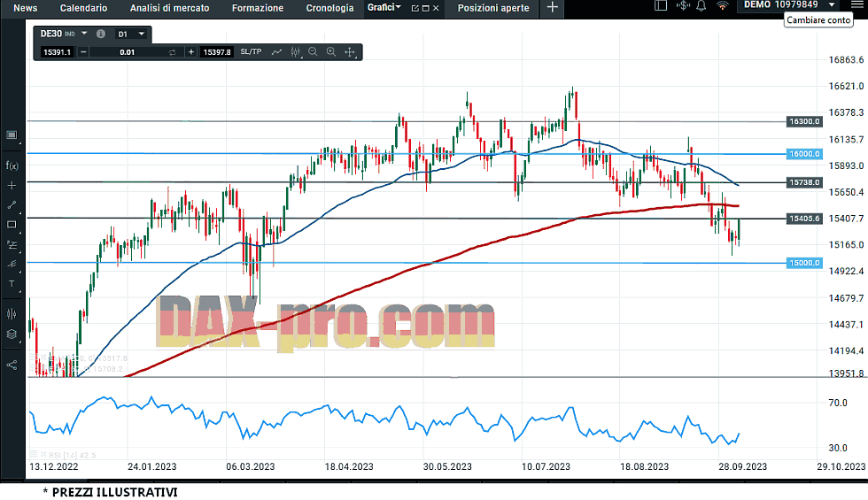This screenshot has width=868, height=500.
Task: Select the 15738.0 horizontal line label
Action: coord(804,182)
